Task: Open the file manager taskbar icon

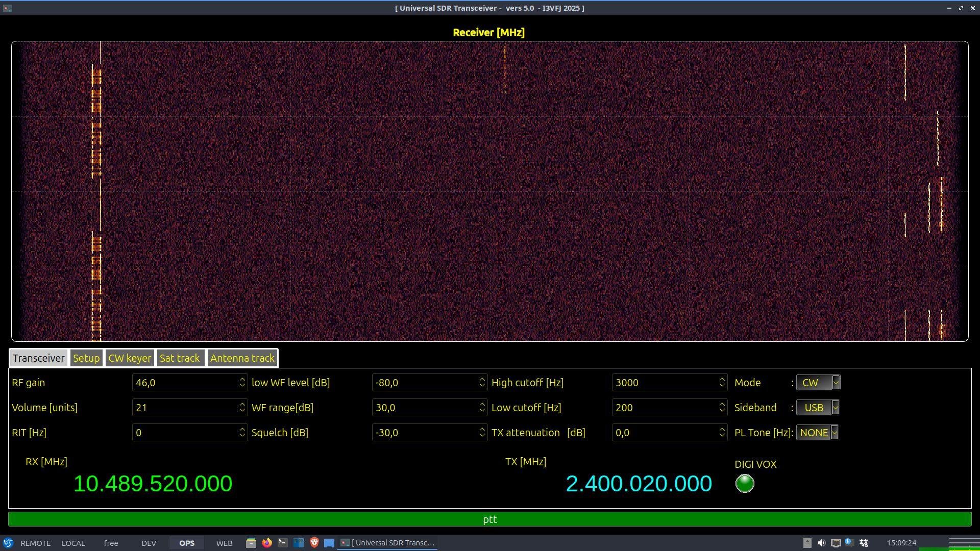Action: point(251,543)
